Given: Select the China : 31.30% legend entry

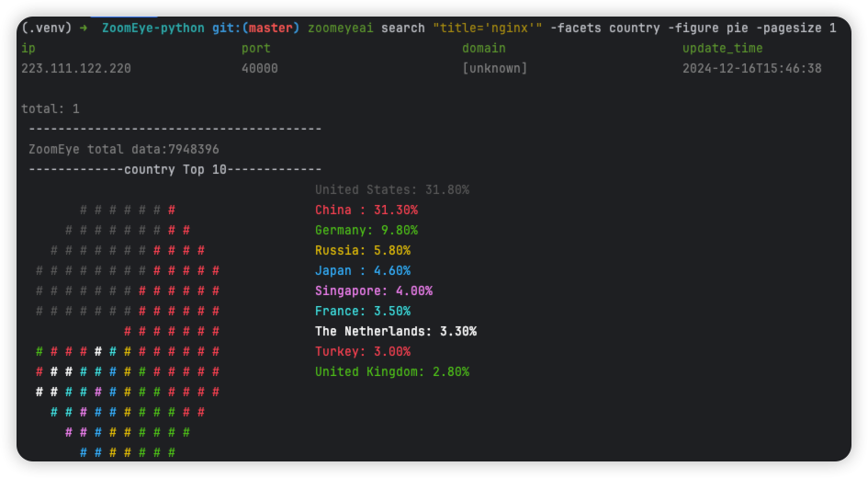Looking at the screenshot, I should pos(366,211).
